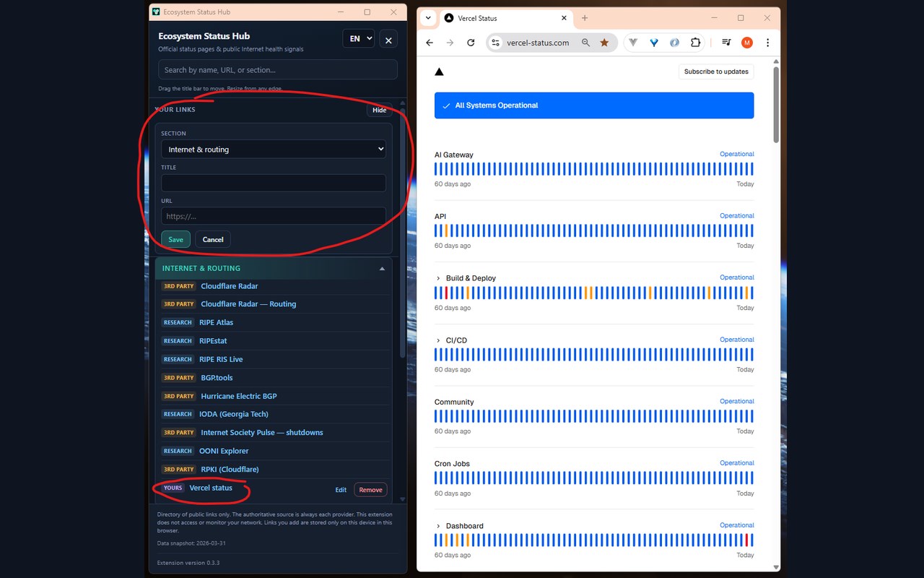924x578 pixels.
Task: Collapse the Internet & Routing section
Action: [382, 269]
